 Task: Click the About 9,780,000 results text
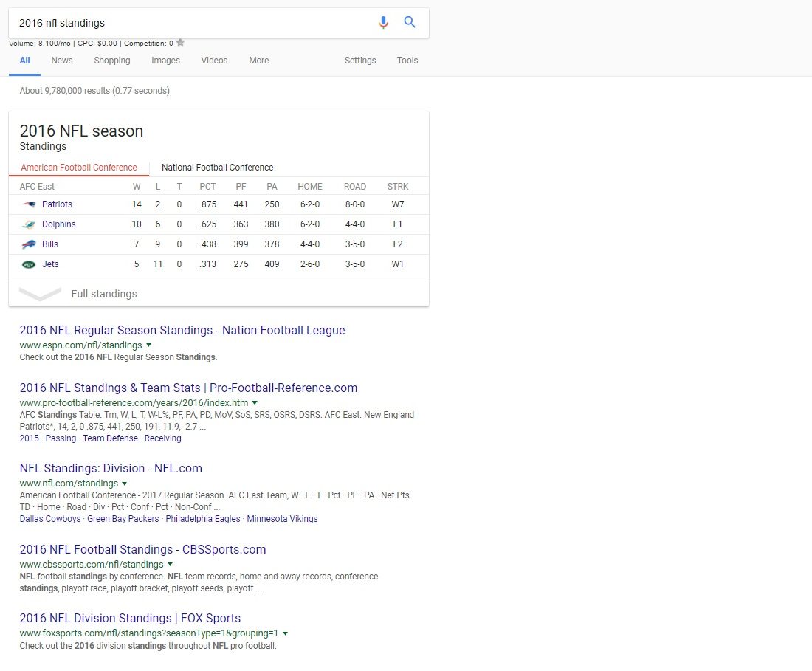coord(94,91)
